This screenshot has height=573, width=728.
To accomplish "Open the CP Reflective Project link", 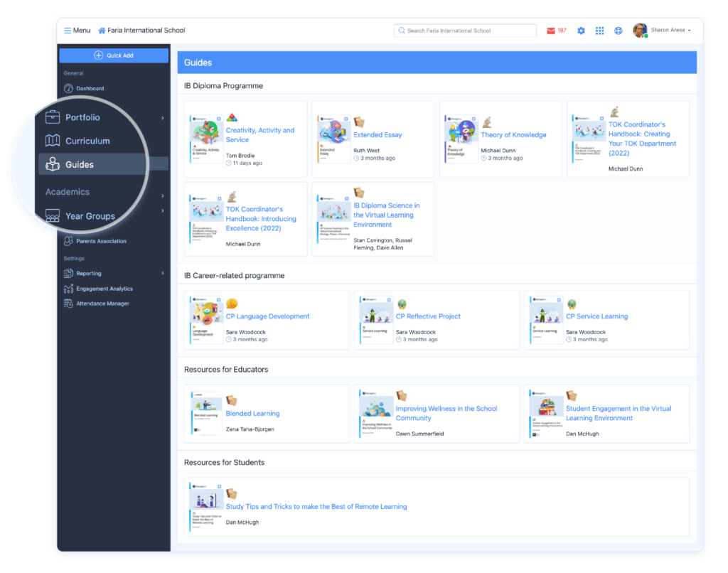I will tap(428, 316).
